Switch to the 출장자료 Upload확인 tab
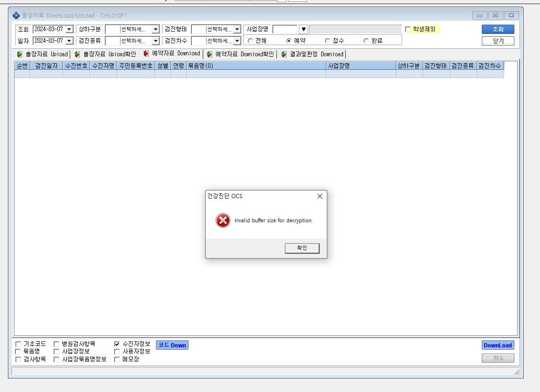 click(x=105, y=54)
